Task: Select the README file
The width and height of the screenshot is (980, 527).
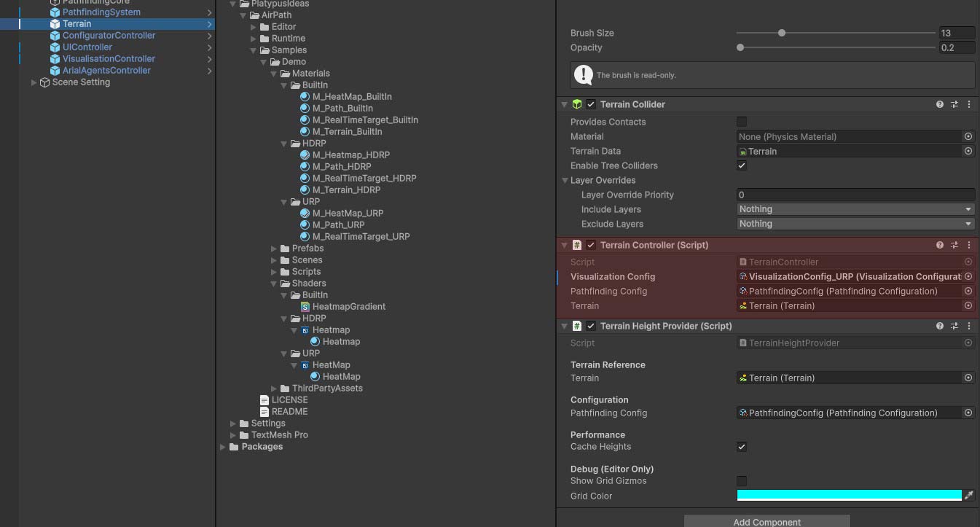Action: (289, 411)
